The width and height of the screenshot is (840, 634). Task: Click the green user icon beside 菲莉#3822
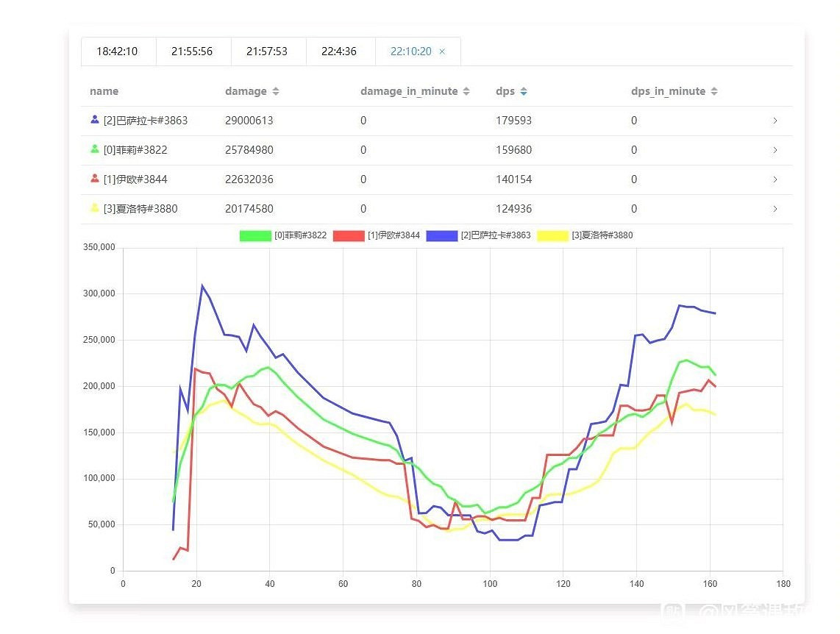click(95, 149)
